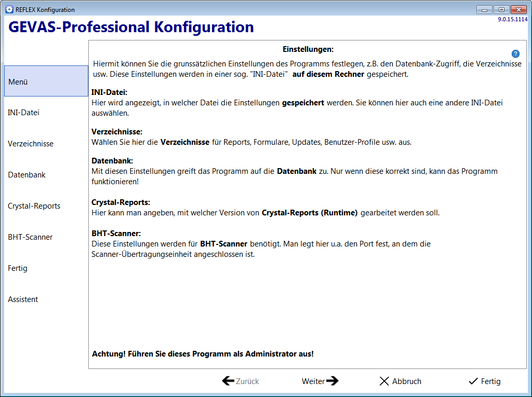Maximize the REFLEX Konfiguration window
The width and height of the screenshot is (532, 397).
(x=501, y=10)
